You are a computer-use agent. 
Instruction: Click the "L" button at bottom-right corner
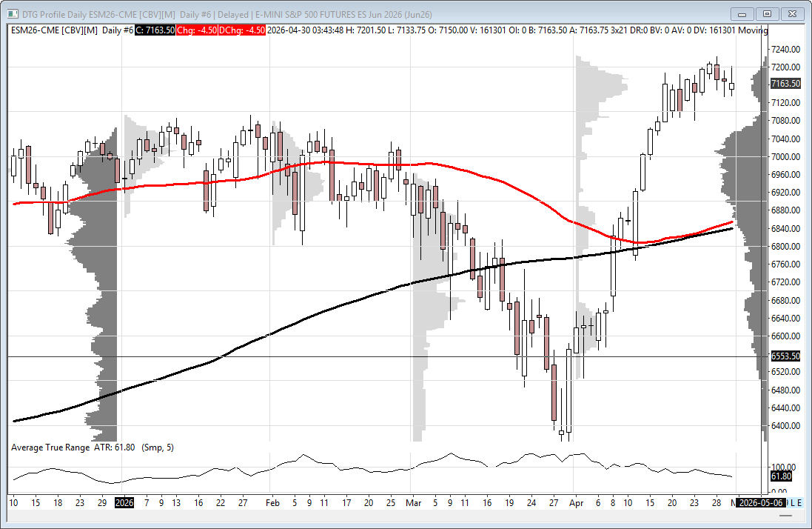(x=791, y=502)
